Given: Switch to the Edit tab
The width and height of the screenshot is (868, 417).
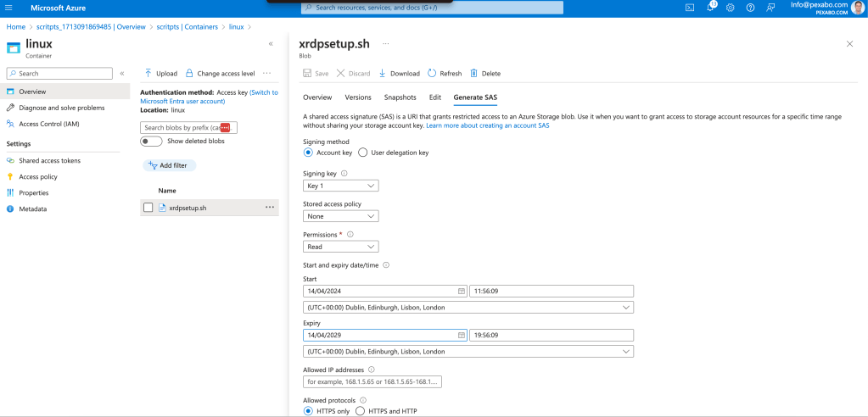Looking at the screenshot, I should [x=435, y=97].
